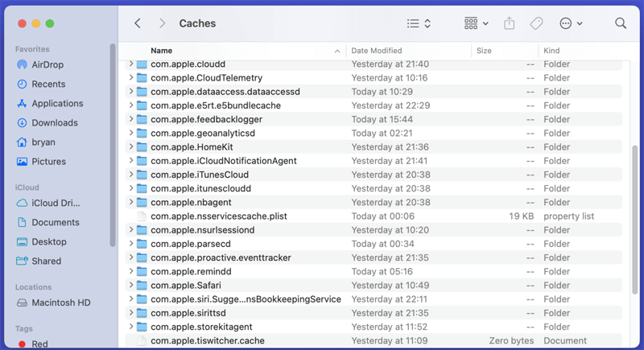Open the list view options control

pos(419,23)
